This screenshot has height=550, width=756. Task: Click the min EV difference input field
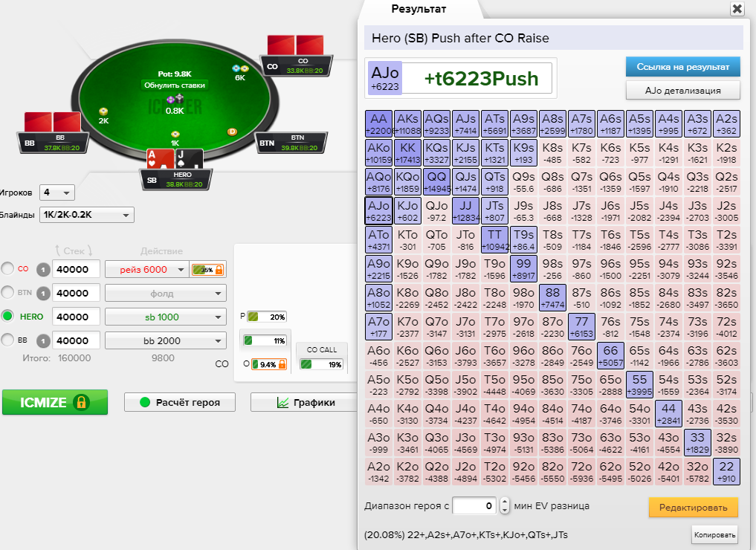coord(474,505)
